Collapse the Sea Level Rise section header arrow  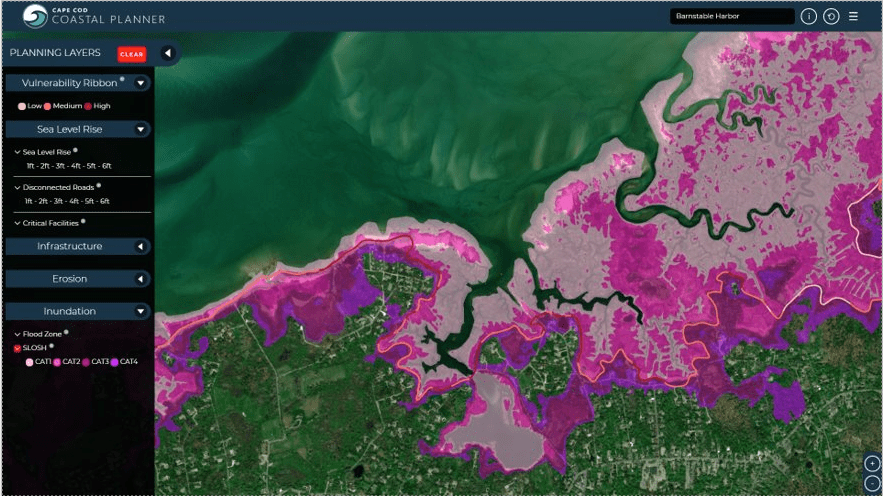coord(140,129)
